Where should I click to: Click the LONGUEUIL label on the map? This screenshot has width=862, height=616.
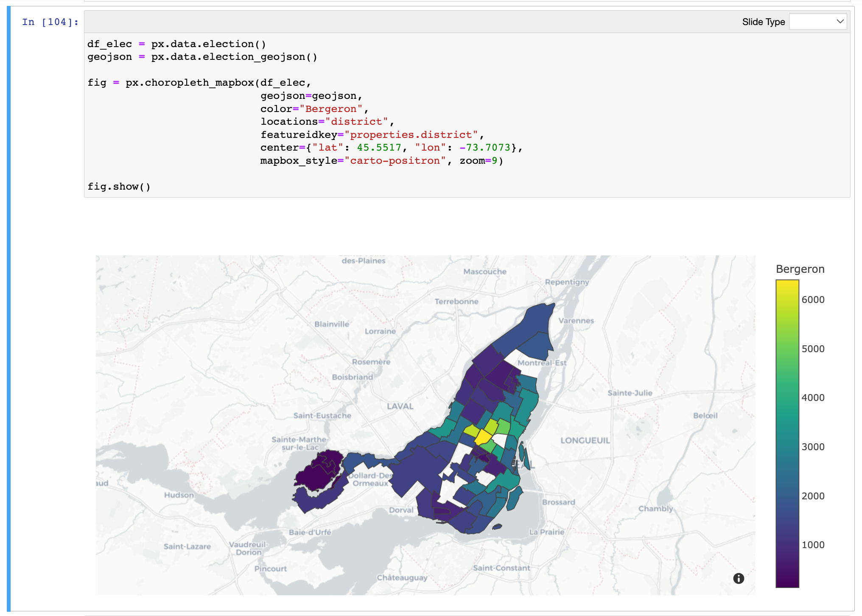585,440
